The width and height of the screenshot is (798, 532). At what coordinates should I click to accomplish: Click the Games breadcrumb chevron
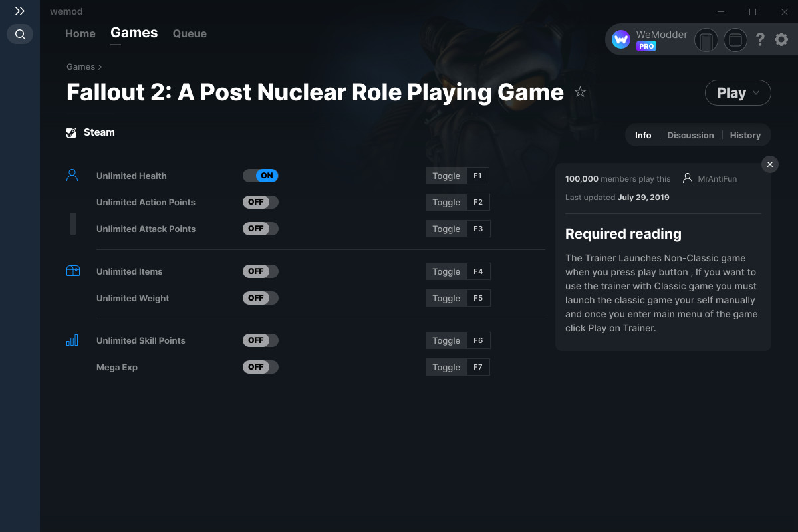(100, 66)
